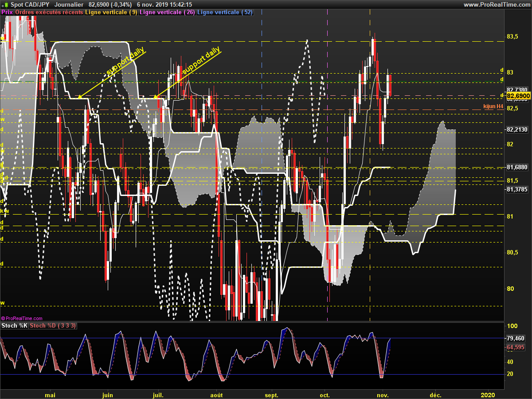The image size is (532, 399).
Task: Click the candlestick icon beside Spot CAD/JPY
Action: [x=5, y=4]
